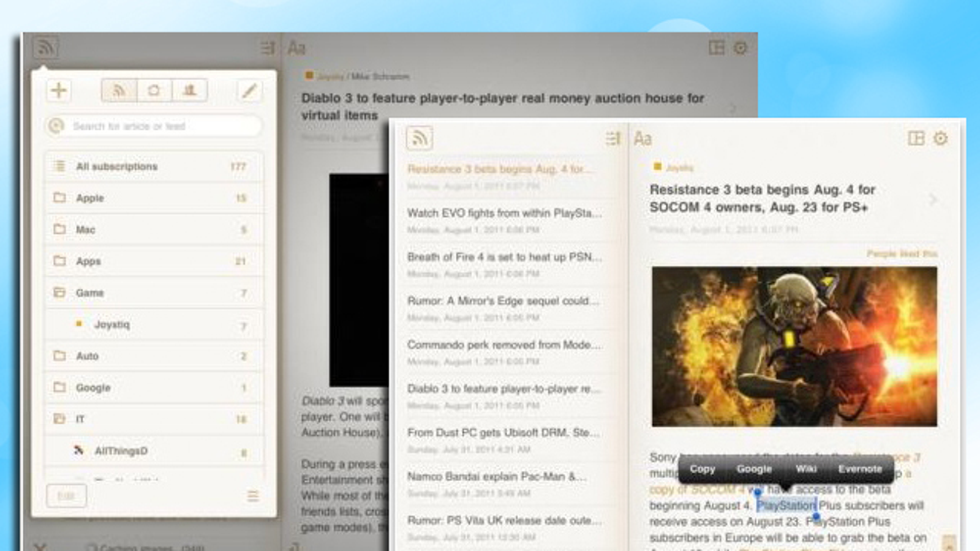Tap the highlighted PlayStation word
The image size is (980, 551).
point(786,506)
